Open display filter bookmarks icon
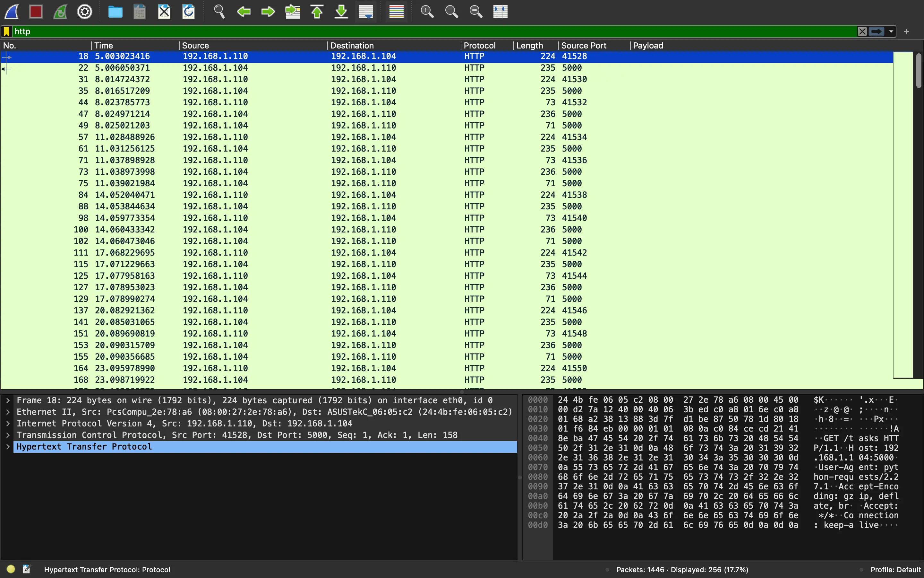This screenshot has height=578, width=924. click(x=6, y=31)
